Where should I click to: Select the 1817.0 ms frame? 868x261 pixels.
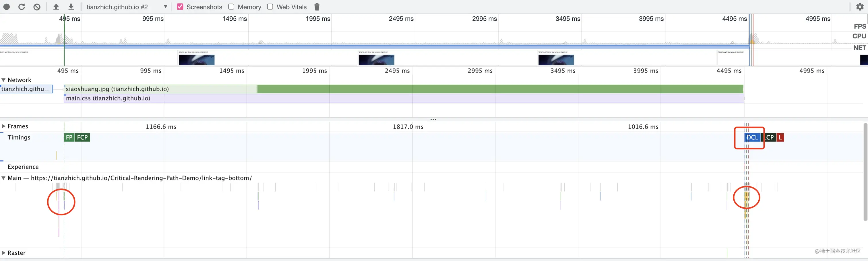(x=408, y=126)
